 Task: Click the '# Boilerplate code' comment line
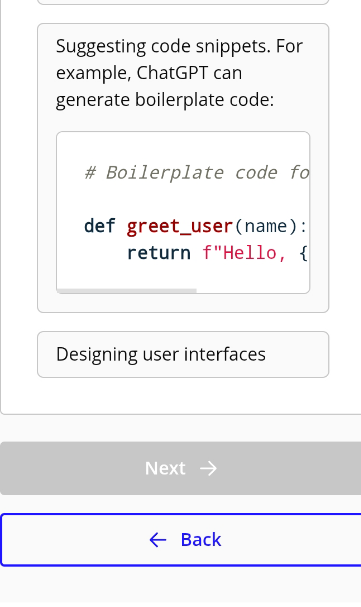[197, 173]
